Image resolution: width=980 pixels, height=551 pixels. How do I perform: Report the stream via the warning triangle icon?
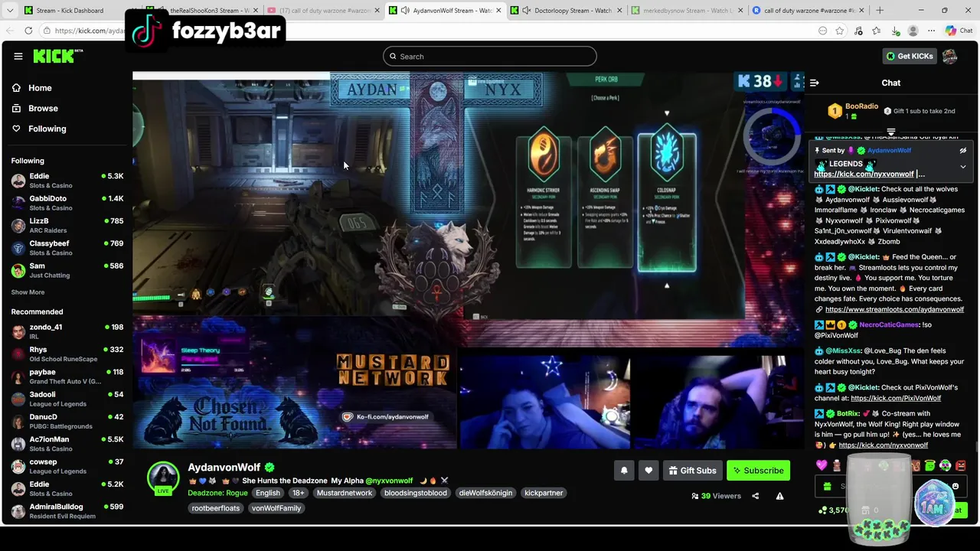[x=779, y=496]
